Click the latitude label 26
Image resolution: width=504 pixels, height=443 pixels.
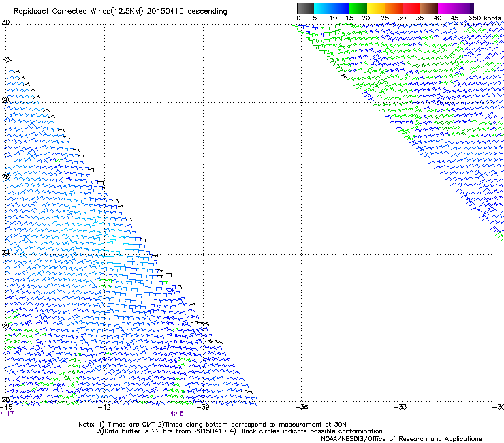[x=5, y=177]
